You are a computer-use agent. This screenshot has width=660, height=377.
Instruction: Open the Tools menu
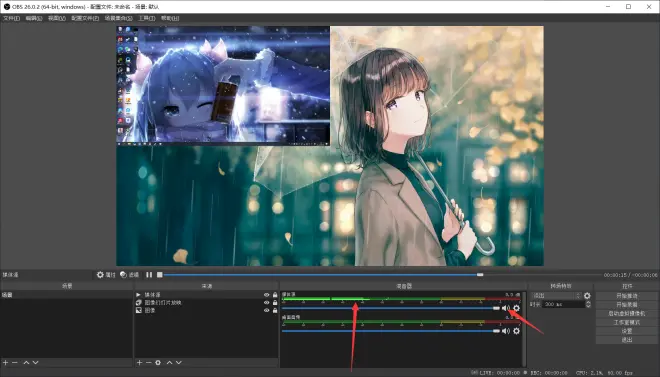click(x=147, y=18)
